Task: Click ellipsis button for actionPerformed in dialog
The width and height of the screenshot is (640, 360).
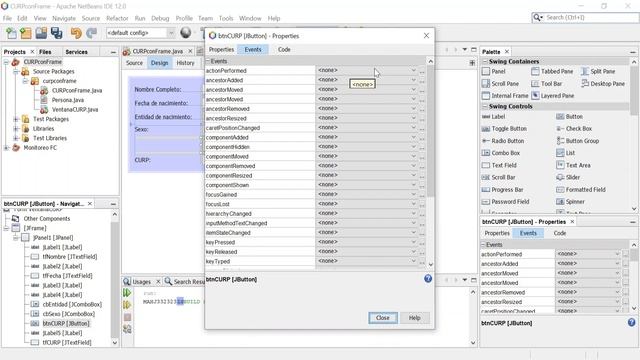Action: [x=422, y=71]
